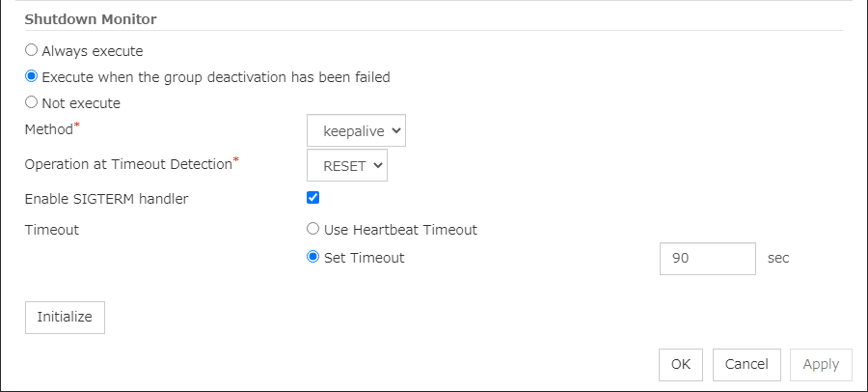This screenshot has width=868, height=392.
Task: Click the greyed-out Apply button
Action: [821, 364]
